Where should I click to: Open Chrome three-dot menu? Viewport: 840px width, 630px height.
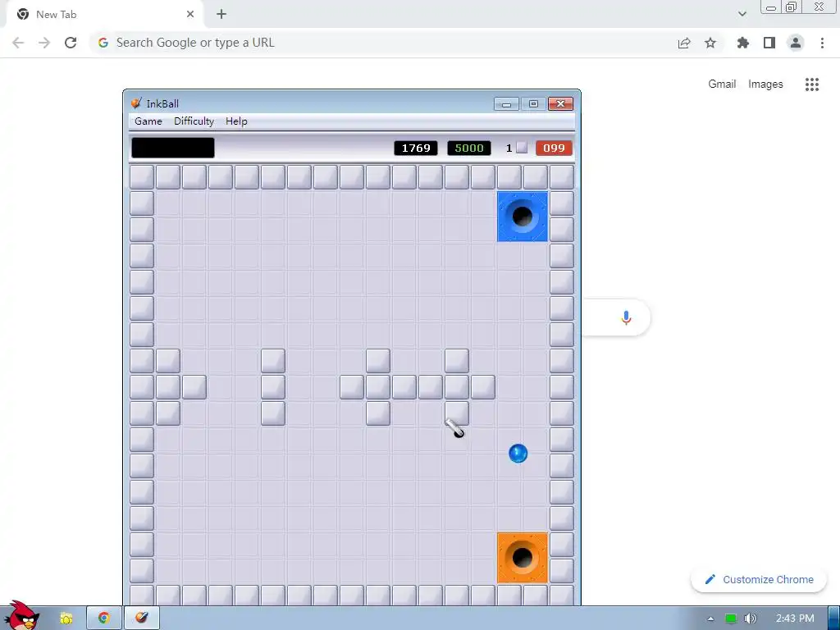tap(822, 43)
